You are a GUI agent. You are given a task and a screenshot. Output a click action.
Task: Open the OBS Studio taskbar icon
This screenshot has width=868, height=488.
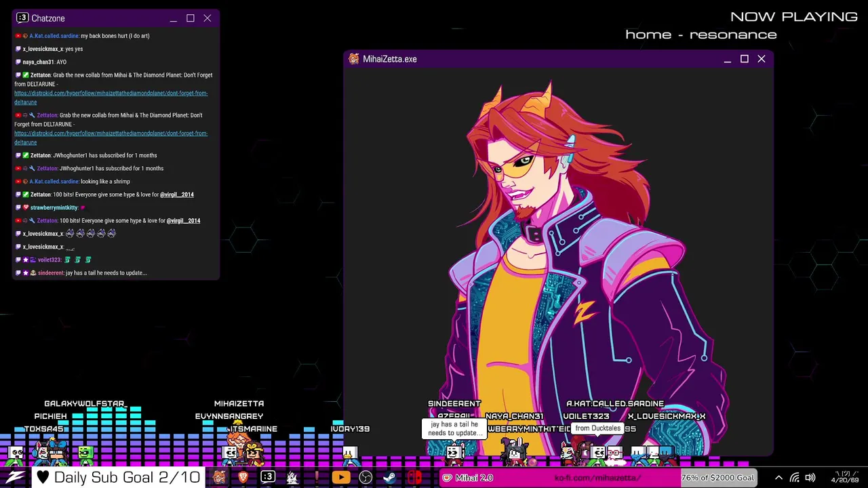(366, 478)
